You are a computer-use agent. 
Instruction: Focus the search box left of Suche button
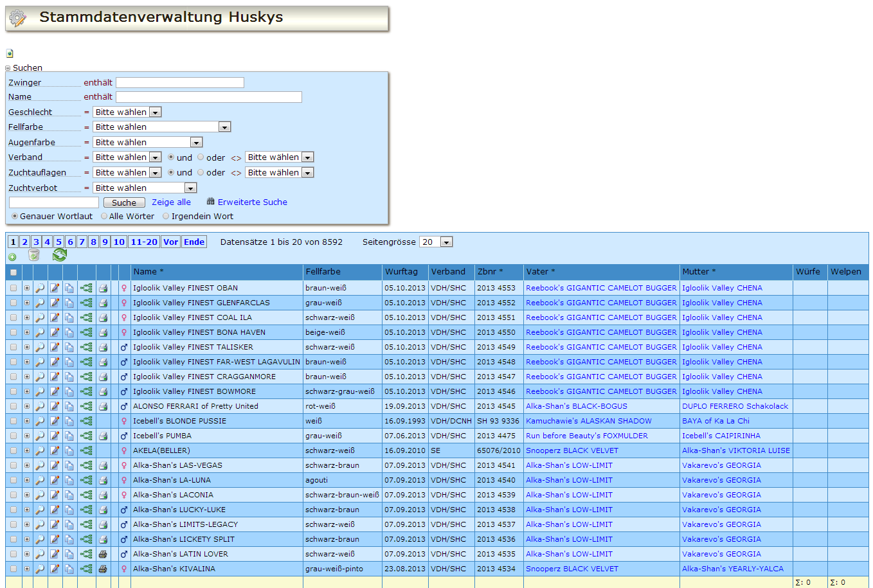[x=54, y=202]
